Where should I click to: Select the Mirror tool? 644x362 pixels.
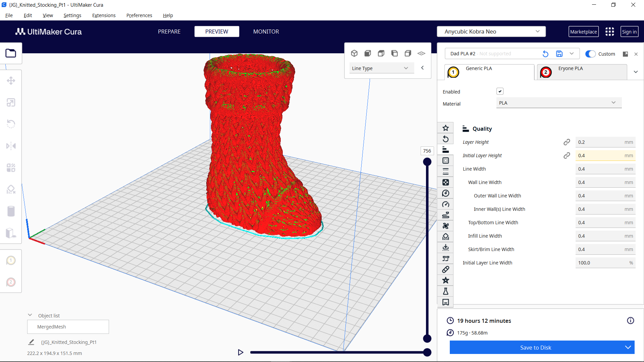tap(11, 145)
